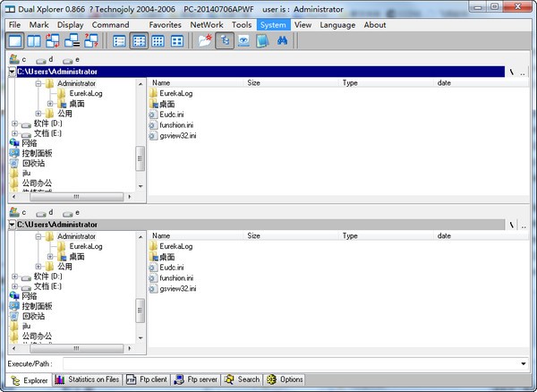This screenshot has width=537, height=392.
Task: Collapse Administrator folder in top tree
Action: [38, 83]
